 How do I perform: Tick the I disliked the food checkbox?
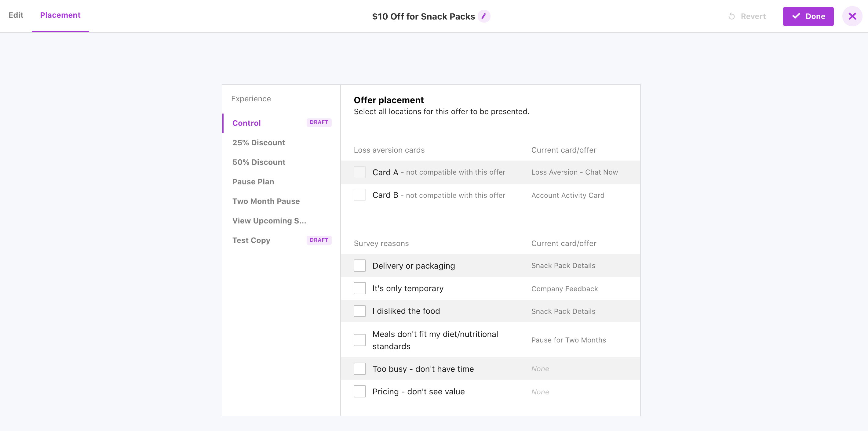pyautogui.click(x=359, y=311)
